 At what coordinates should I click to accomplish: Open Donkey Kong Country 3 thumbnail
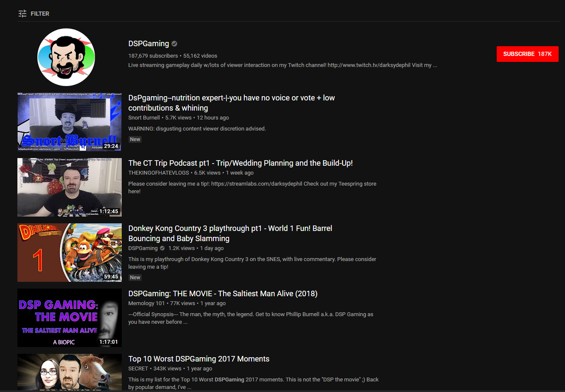(x=70, y=253)
